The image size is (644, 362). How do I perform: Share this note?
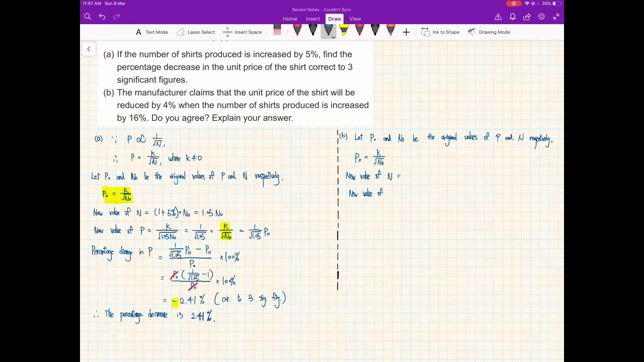[x=527, y=17]
